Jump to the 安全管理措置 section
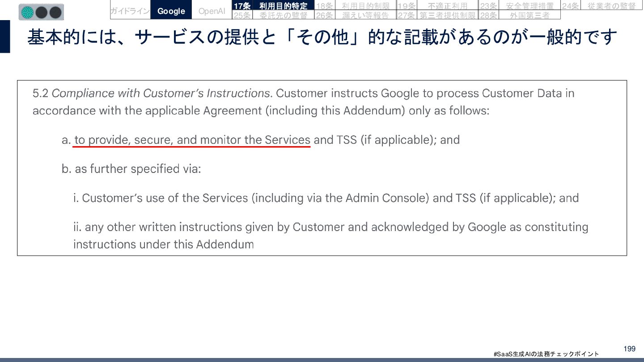The height and width of the screenshot is (362, 644). point(530,6)
